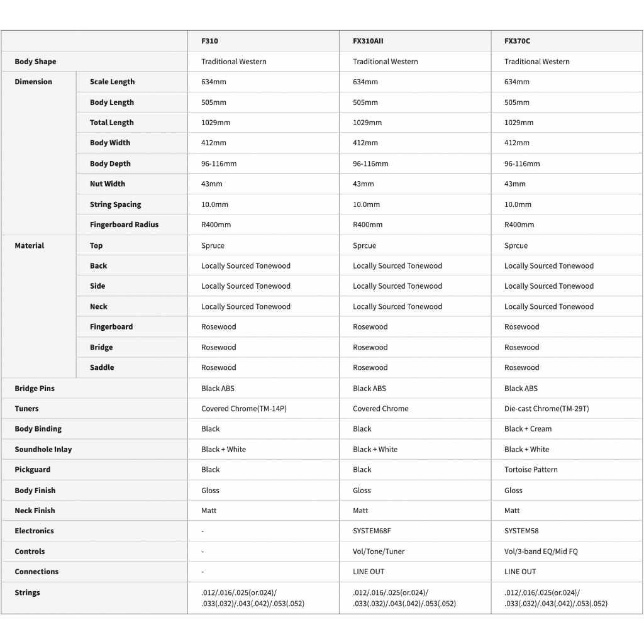The width and height of the screenshot is (644, 644).
Task: Click the FX370C model header
Action: pyautogui.click(x=517, y=41)
